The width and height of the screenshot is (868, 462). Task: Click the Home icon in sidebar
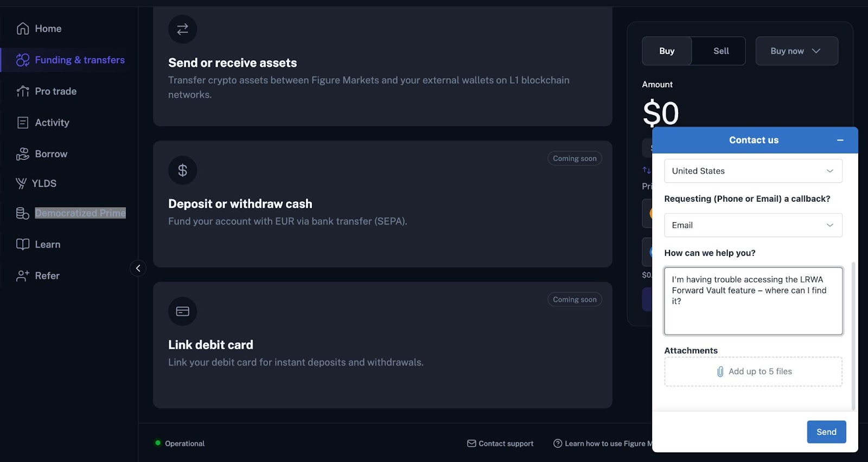coord(23,29)
